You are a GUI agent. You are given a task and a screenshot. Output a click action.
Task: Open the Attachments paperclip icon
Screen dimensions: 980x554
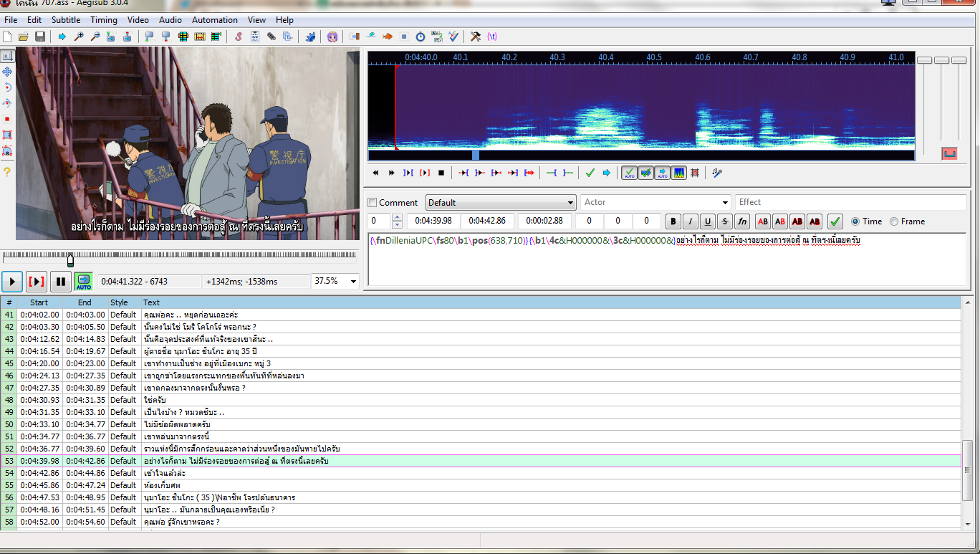pyautogui.click(x=272, y=37)
